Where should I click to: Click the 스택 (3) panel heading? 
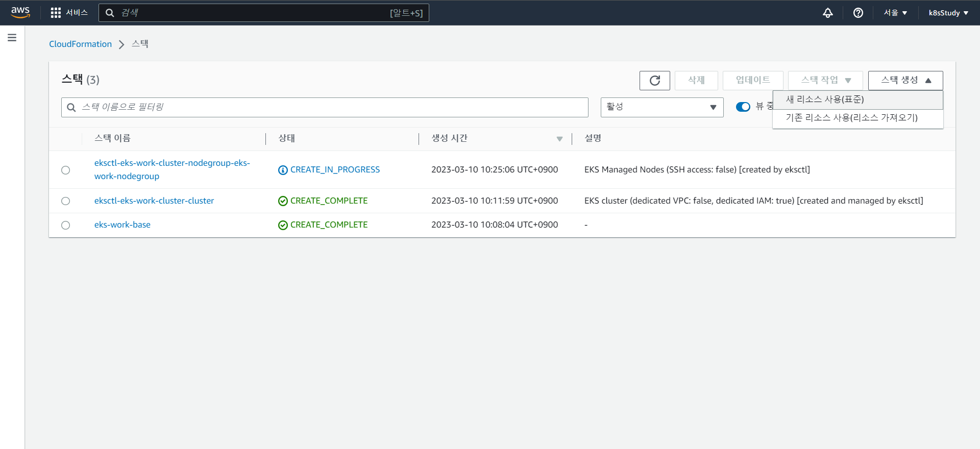tap(81, 80)
